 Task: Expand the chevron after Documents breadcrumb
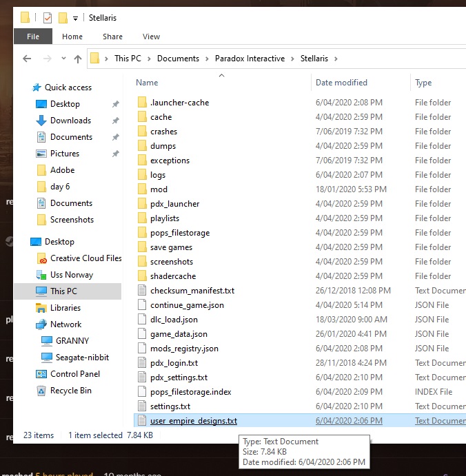tap(207, 59)
